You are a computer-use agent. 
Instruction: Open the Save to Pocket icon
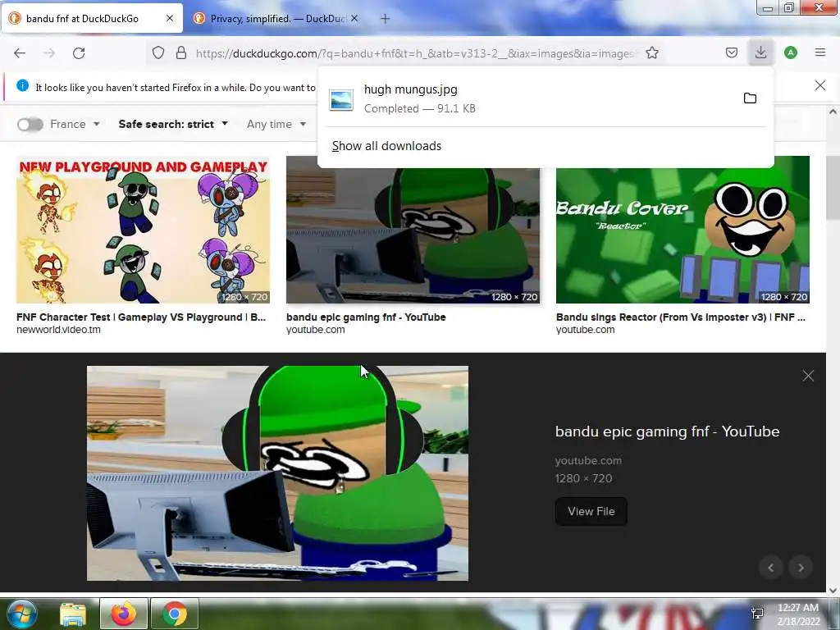pos(731,52)
